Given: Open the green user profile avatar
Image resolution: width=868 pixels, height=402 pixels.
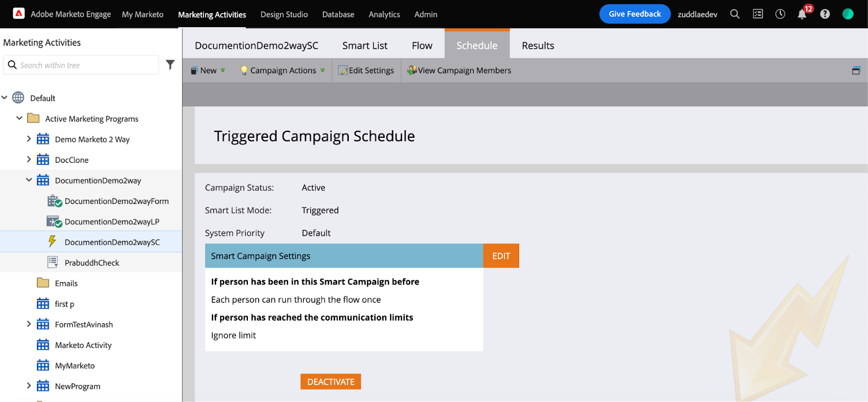Looking at the screenshot, I should (848, 14).
